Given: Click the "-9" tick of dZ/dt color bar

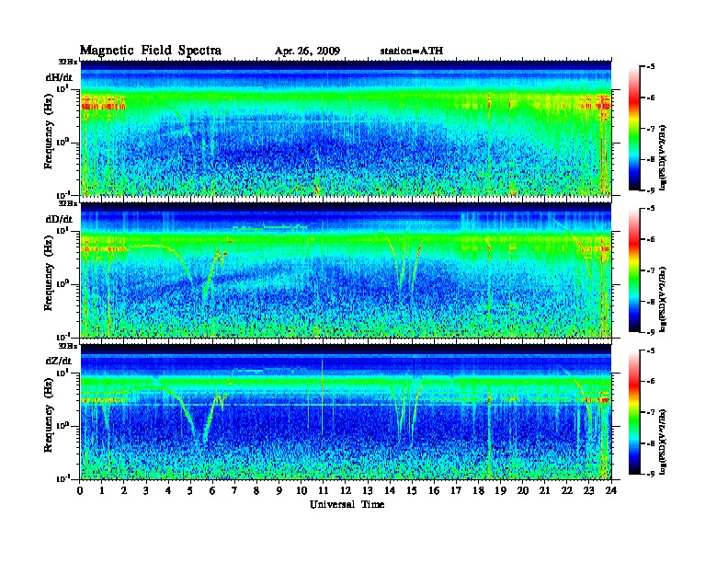Looking at the screenshot, I should point(651,474).
